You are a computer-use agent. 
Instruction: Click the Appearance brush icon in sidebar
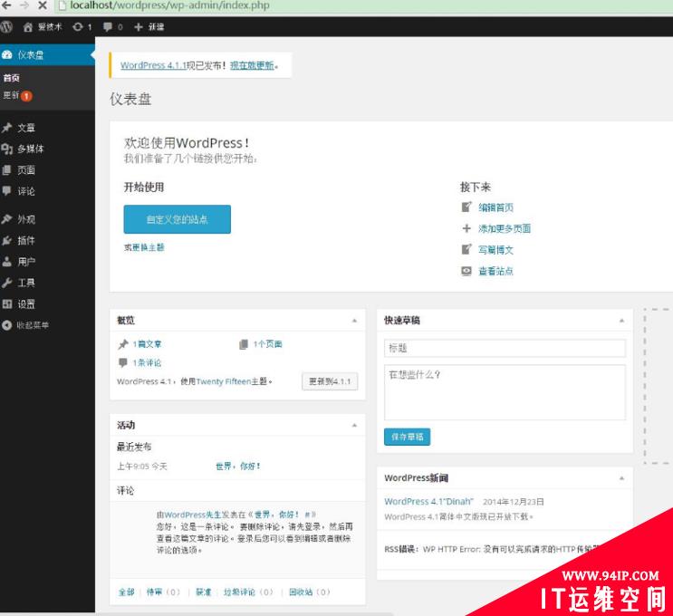tap(7, 219)
